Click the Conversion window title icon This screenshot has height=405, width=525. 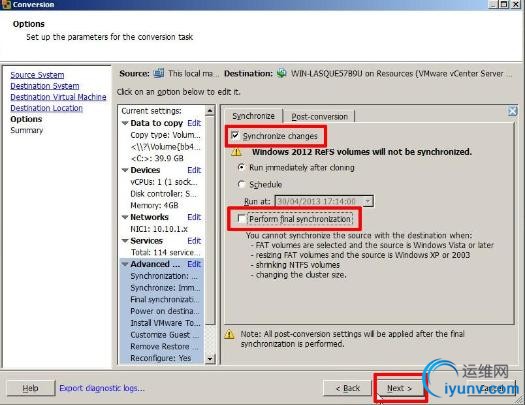pos(5,4)
